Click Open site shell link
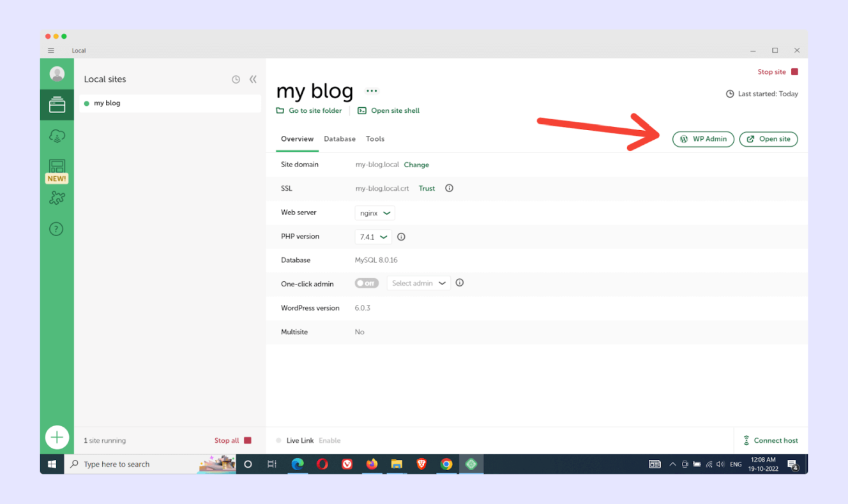The width and height of the screenshot is (848, 504). (x=389, y=111)
